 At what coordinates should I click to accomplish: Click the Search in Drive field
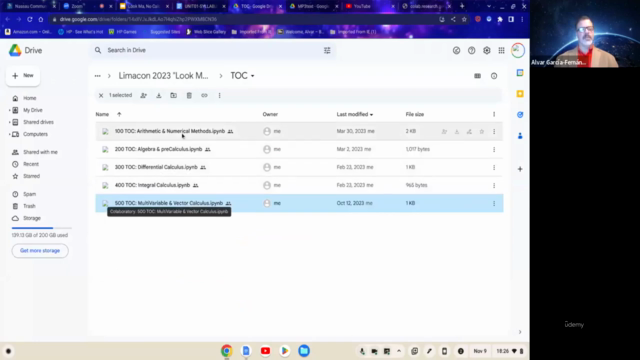[x=212, y=50]
